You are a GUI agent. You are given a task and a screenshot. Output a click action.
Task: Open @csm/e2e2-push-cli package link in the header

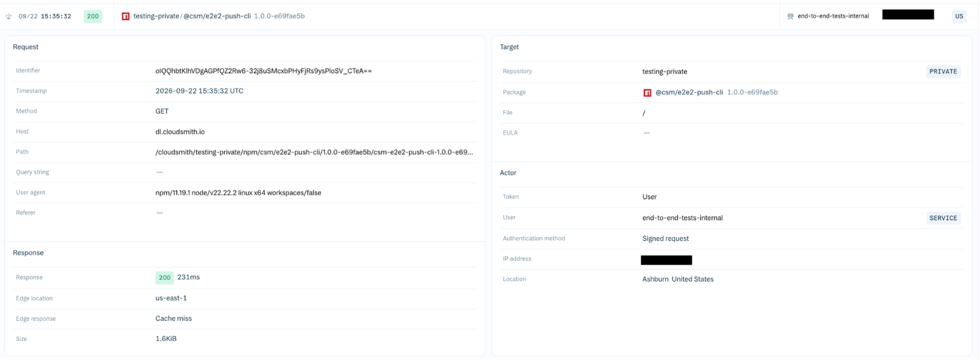pos(217,16)
